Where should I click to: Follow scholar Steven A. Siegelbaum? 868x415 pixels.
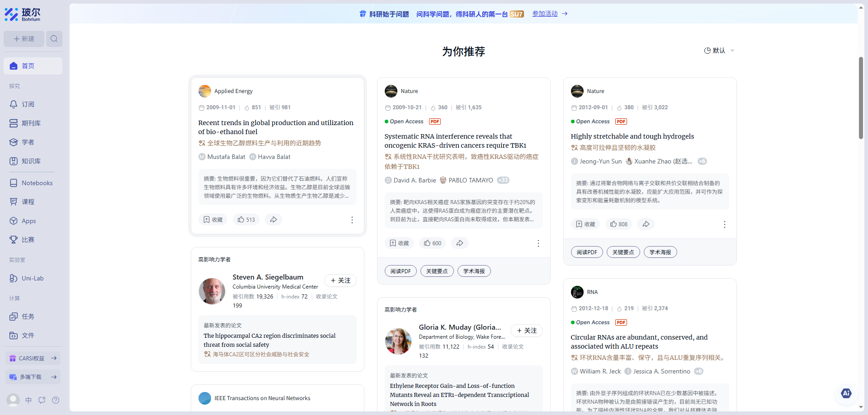tap(340, 280)
